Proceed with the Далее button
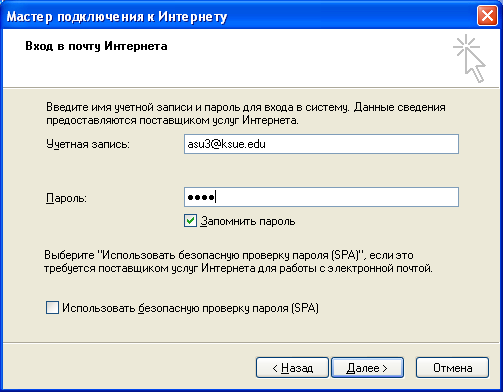This screenshot has height=392, width=503. (x=367, y=368)
